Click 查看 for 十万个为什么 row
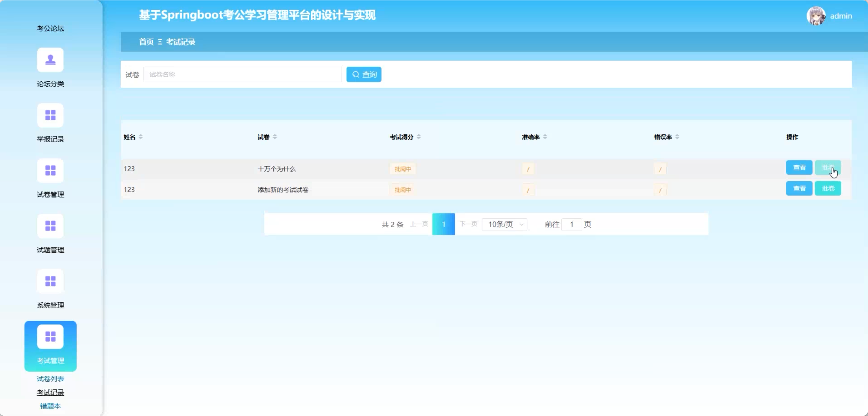This screenshot has width=868, height=416. pos(799,168)
